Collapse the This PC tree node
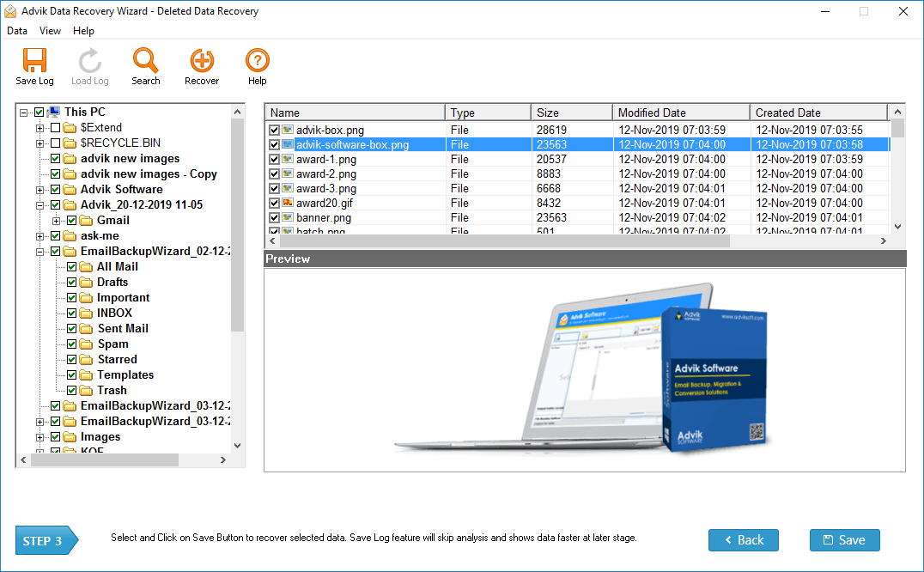Image resolution: width=924 pixels, height=572 pixels. pos(23,112)
